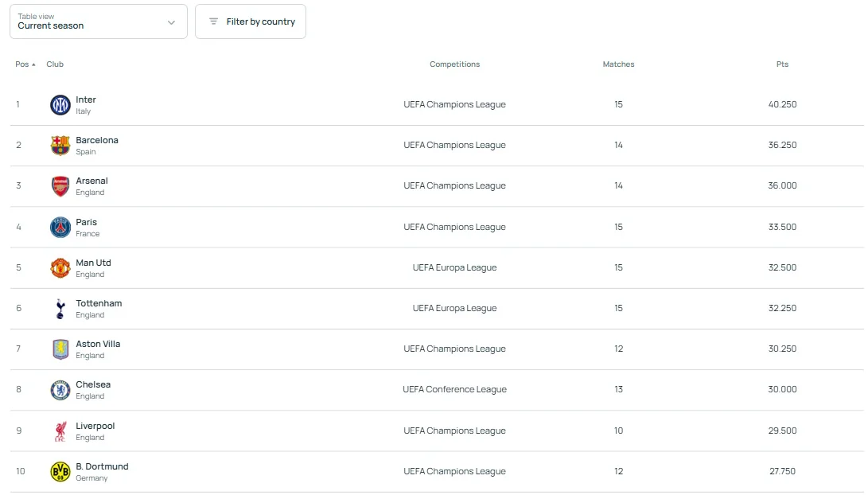
Task: Sort by the Pts column header
Action: coord(782,64)
